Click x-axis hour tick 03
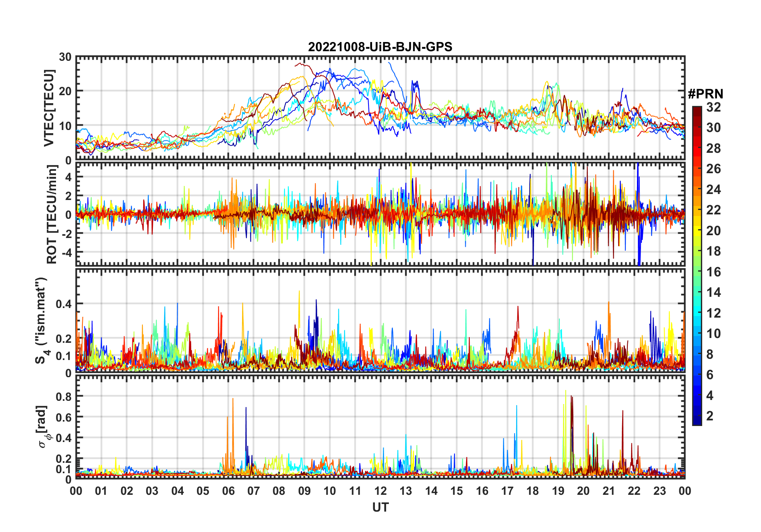The width and height of the screenshot is (761, 532). click(152, 491)
